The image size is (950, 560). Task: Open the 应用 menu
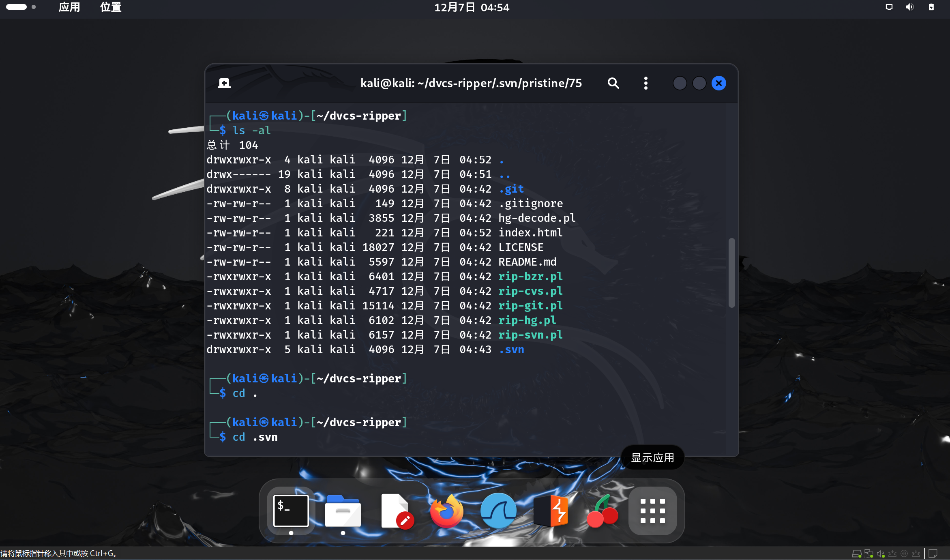[69, 7]
